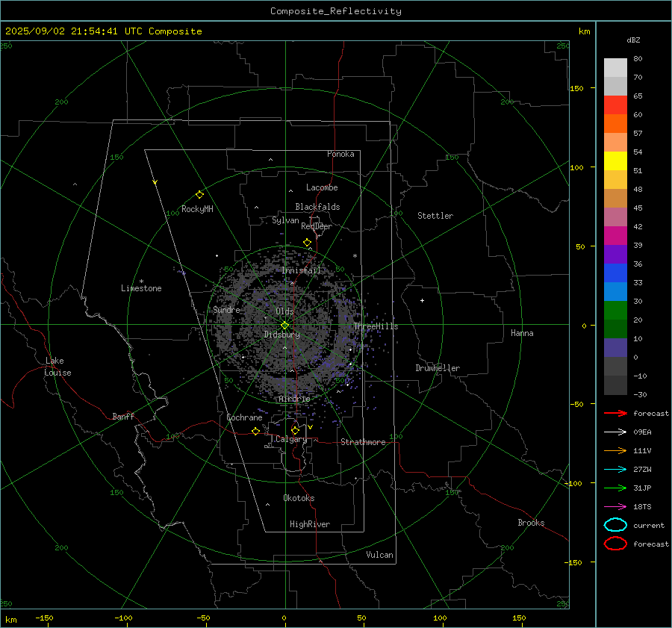
Task: Click the Red Deer label
Action: [x=317, y=226]
